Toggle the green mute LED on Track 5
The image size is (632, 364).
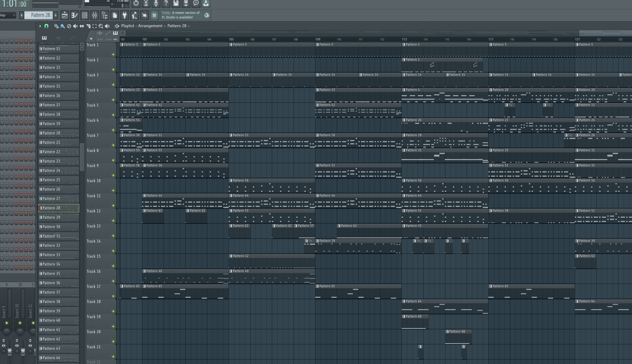tap(113, 115)
